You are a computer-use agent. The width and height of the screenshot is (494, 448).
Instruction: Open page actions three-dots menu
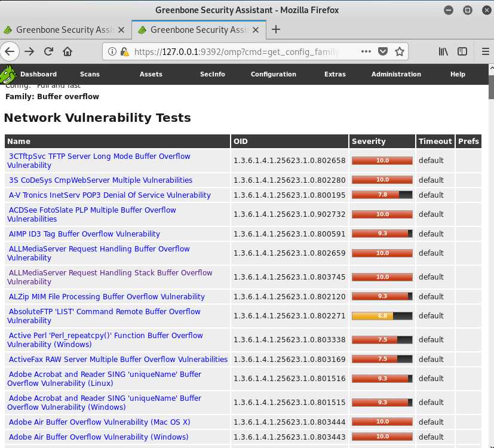(366, 51)
